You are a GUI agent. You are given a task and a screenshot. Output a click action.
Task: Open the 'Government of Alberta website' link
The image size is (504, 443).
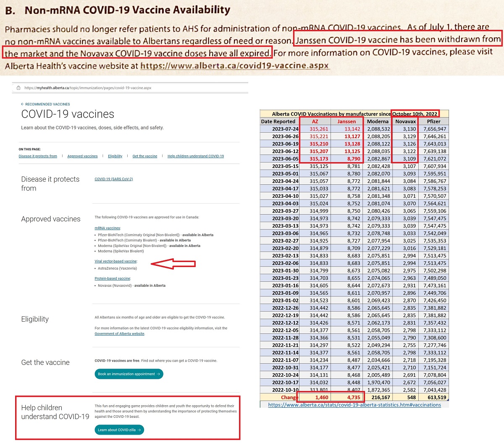[119, 334]
